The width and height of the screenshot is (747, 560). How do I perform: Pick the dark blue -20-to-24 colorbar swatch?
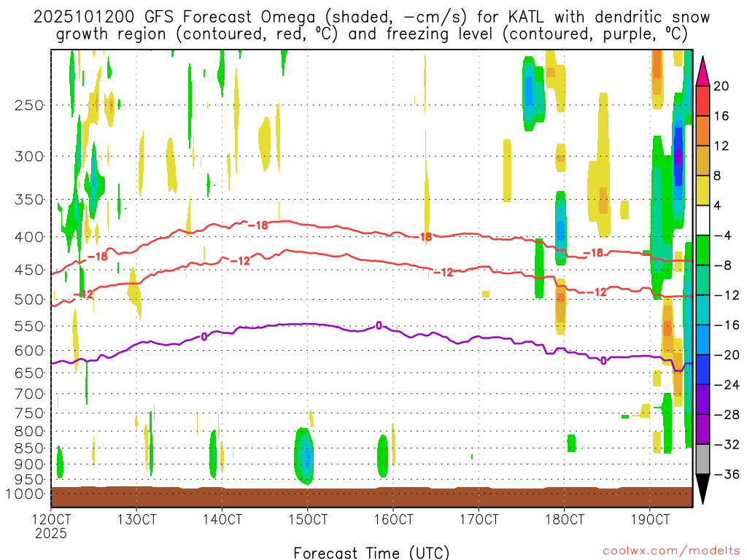click(x=703, y=370)
